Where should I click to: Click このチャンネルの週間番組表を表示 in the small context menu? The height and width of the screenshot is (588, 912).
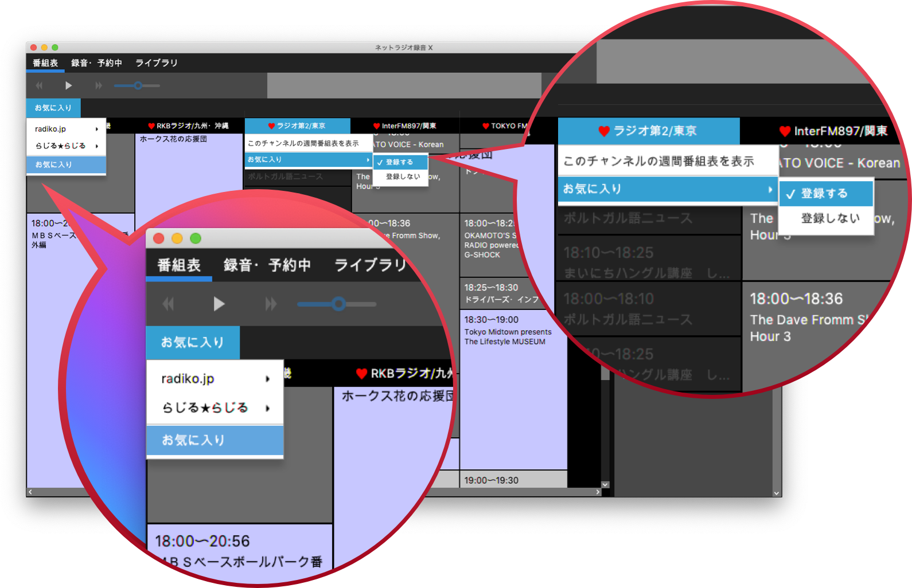tap(303, 143)
